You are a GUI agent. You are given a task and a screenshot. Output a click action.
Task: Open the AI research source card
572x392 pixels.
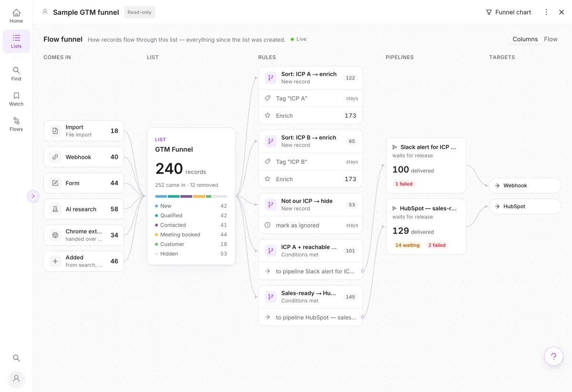pos(83,209)
